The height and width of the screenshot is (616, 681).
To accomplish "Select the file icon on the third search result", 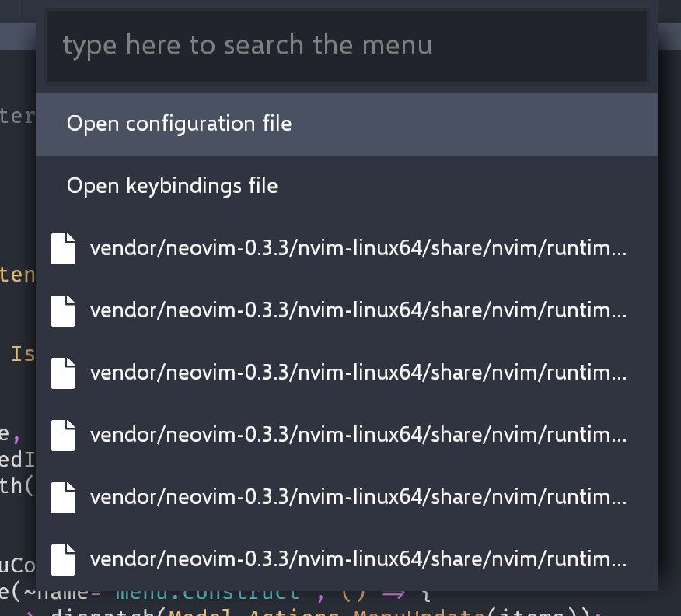I will pyautogui.click(x=63, y=373).
